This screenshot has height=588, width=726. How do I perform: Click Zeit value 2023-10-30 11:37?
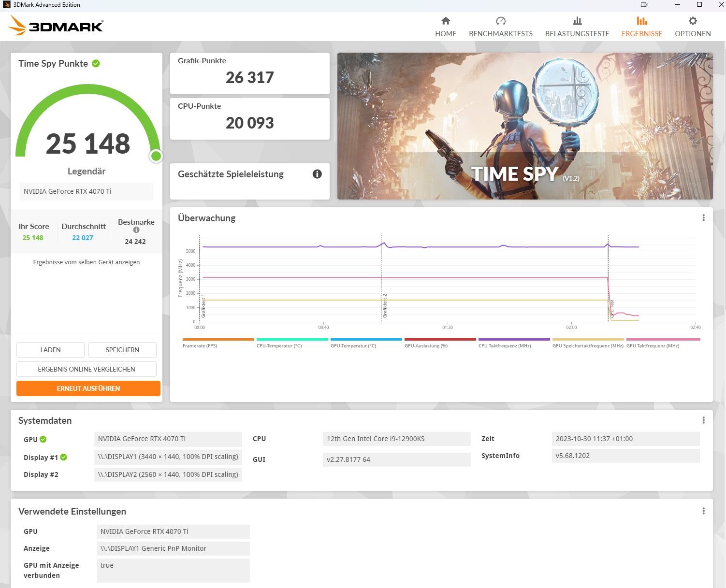tap(626, 439)
